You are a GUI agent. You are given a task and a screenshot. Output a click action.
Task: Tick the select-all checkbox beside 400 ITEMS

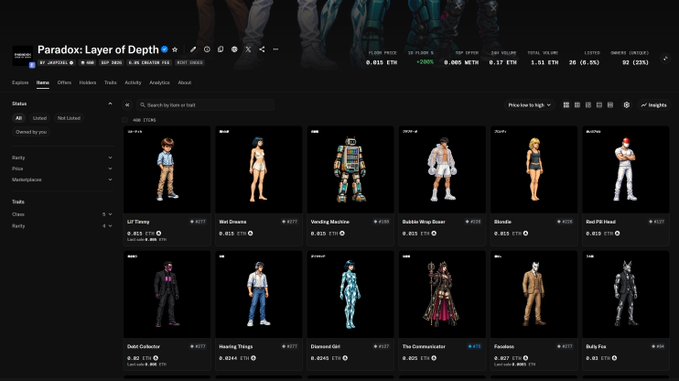(x=125, y=120)
